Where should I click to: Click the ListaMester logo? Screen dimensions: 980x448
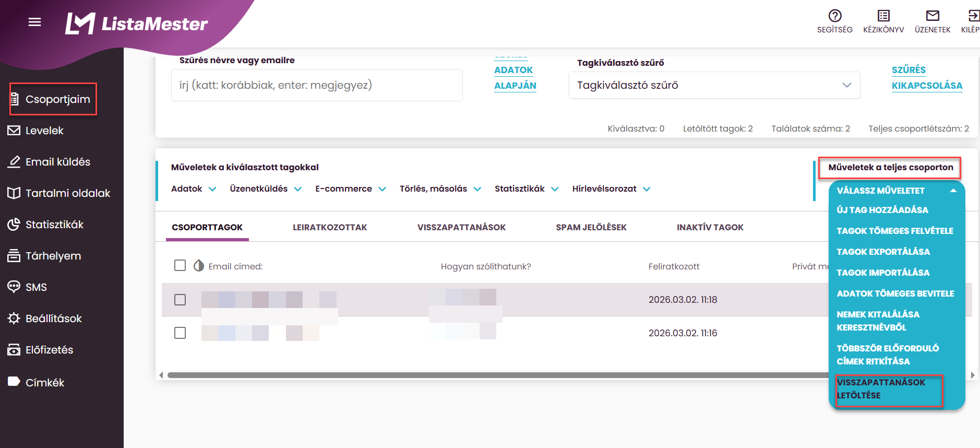tap(136, 23)
